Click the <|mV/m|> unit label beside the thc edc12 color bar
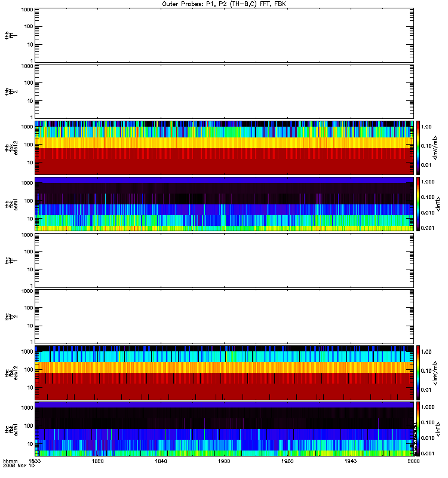 point(435,373)
